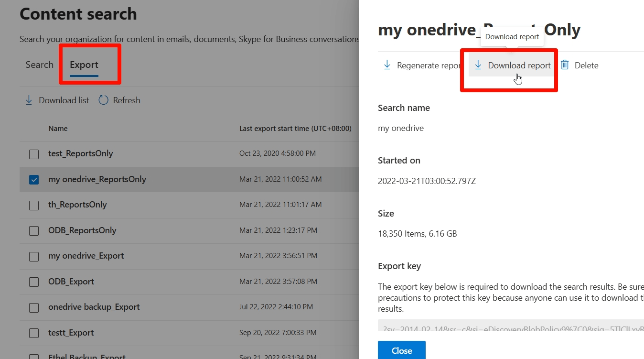
Task: Click the export key text field
Action: [x=511, y=326]
